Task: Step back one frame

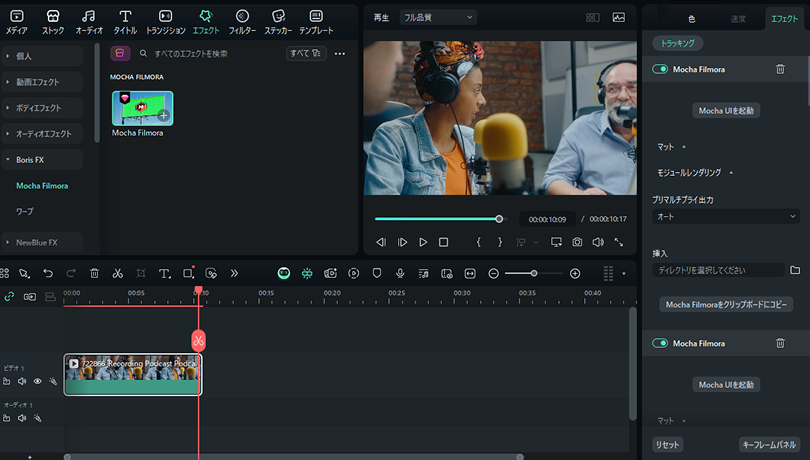Action: (381, 242)
